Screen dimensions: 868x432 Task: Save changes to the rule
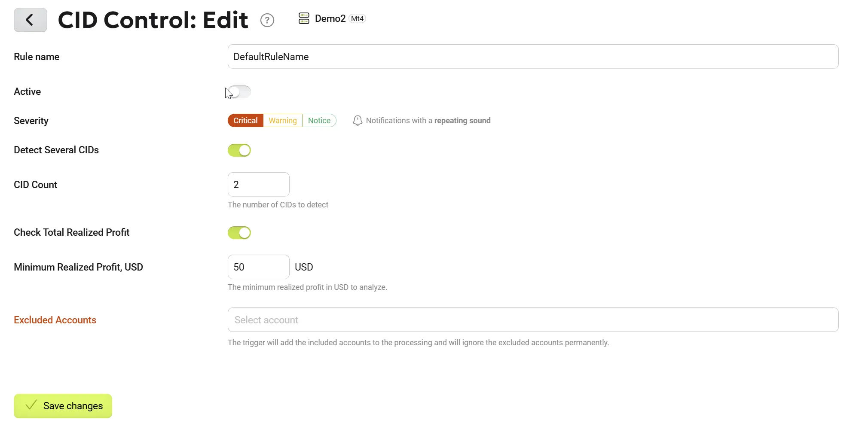[63, 406]
